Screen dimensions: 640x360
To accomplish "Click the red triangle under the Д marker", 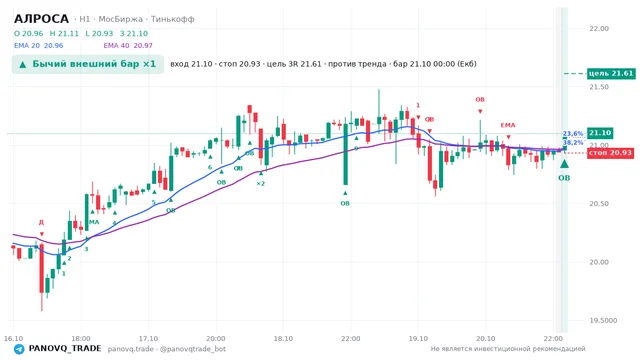I will [42, 234].
